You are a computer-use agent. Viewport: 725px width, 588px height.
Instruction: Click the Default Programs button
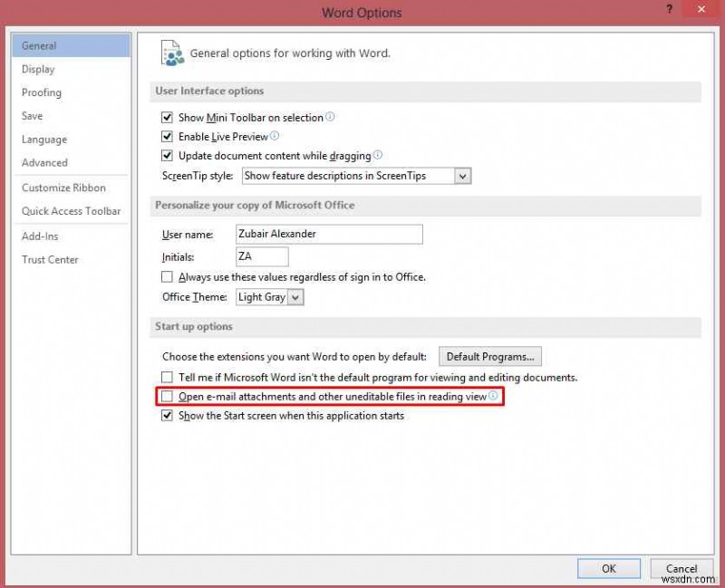click(x=490, y=356)
